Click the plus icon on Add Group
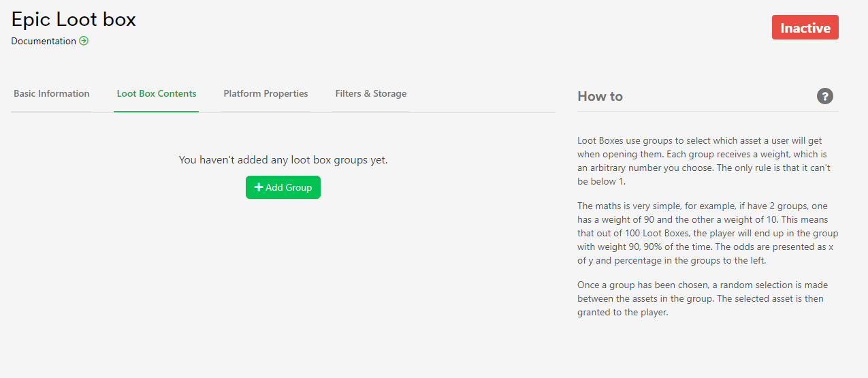The image size is (868, 378). click(259, 187)
